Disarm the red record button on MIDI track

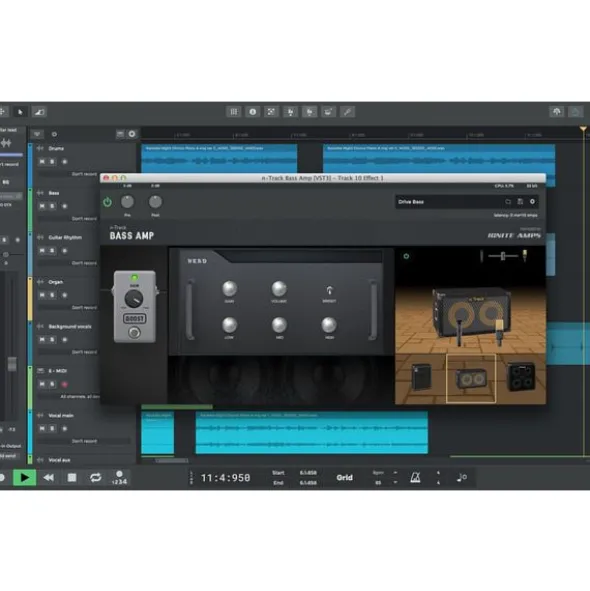coord(64,384)
